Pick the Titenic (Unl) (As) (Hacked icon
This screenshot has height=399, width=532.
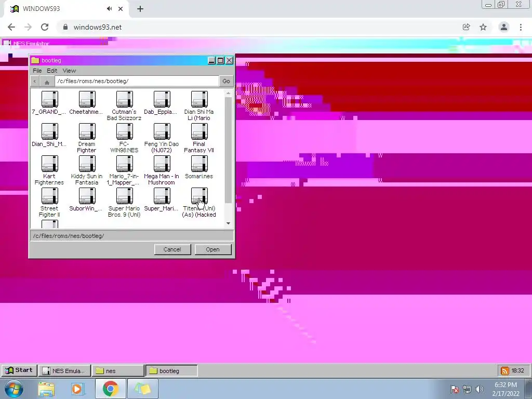point(199,196)
